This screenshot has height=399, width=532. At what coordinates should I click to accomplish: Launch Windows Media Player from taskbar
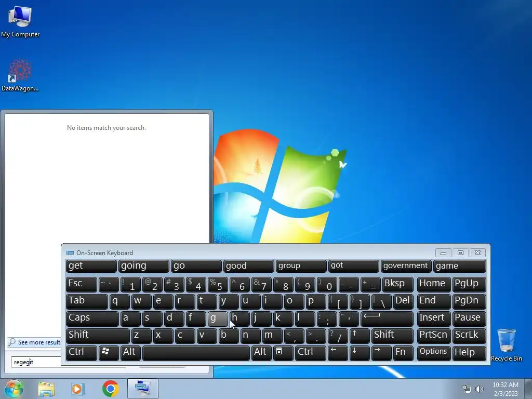pyautogui.click(x=78, y=389)
